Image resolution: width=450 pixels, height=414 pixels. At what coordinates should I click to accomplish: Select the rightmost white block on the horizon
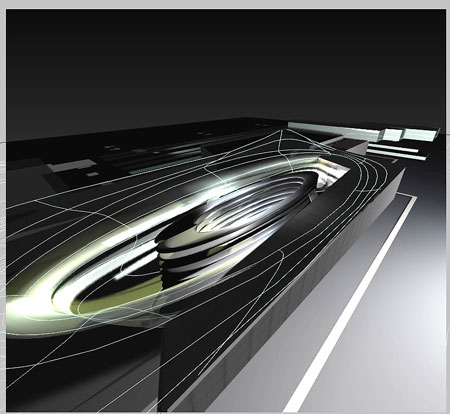(420, 135)
